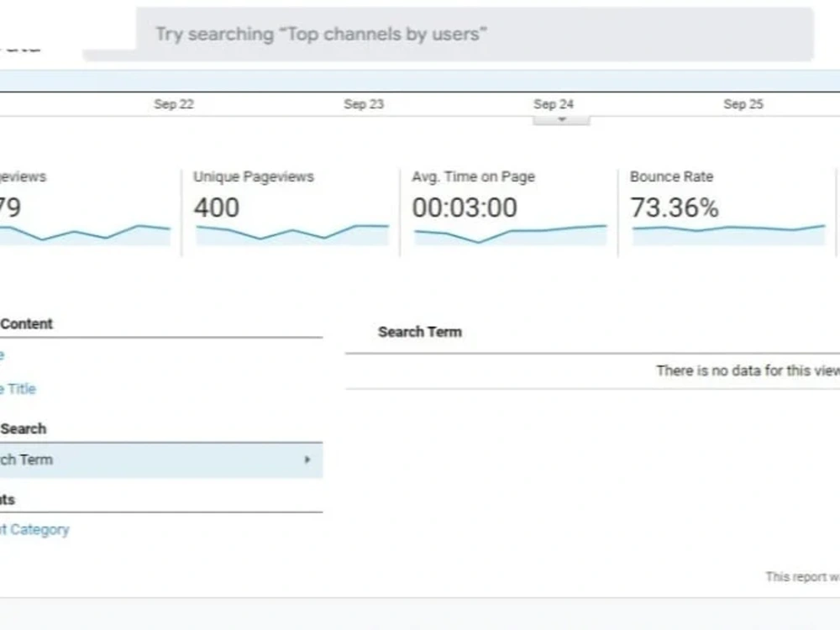Click the Pageviews sparkline chart
Screen dimensions: 840x630
point(85,234)
